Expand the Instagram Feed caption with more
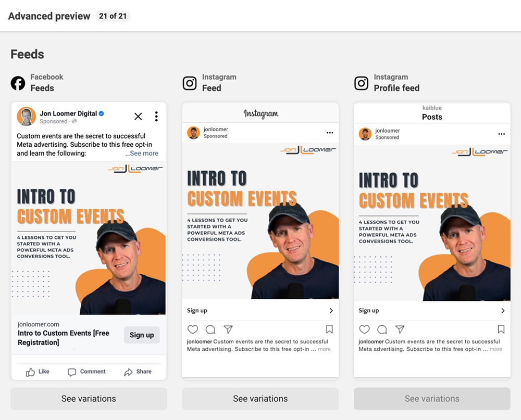Screen dimensions: 521x420 [x=324, y=349]
